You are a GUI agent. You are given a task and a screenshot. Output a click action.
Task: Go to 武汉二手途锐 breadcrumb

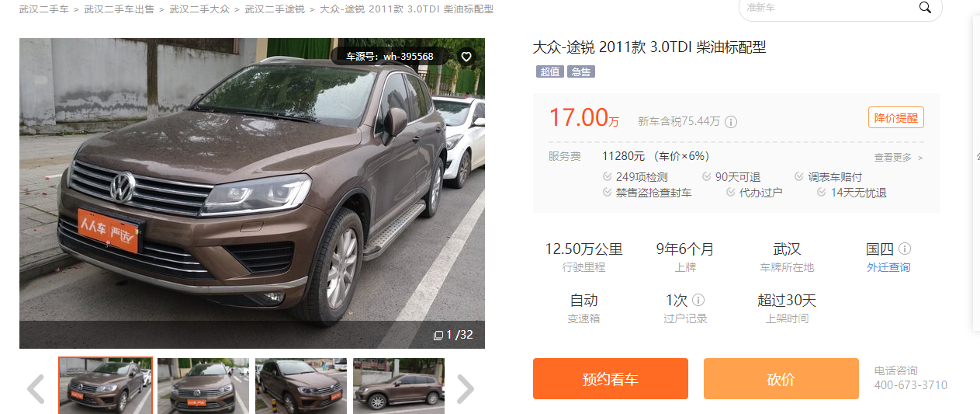(275, 9)
